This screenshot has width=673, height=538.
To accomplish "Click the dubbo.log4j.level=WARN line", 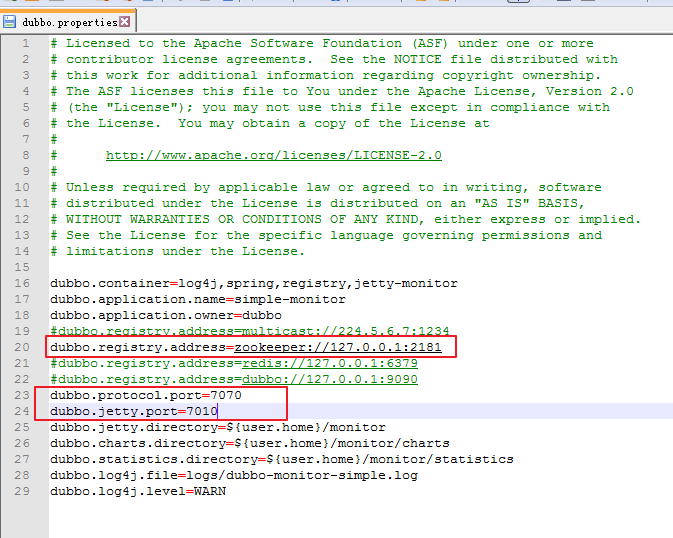I will point(138,491).
